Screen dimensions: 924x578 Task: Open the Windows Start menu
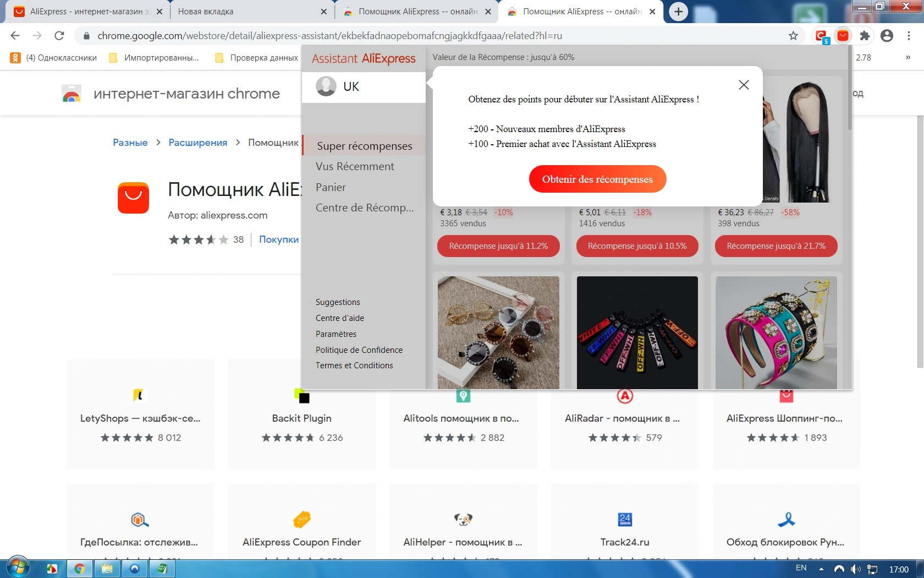tap(17, 568)
